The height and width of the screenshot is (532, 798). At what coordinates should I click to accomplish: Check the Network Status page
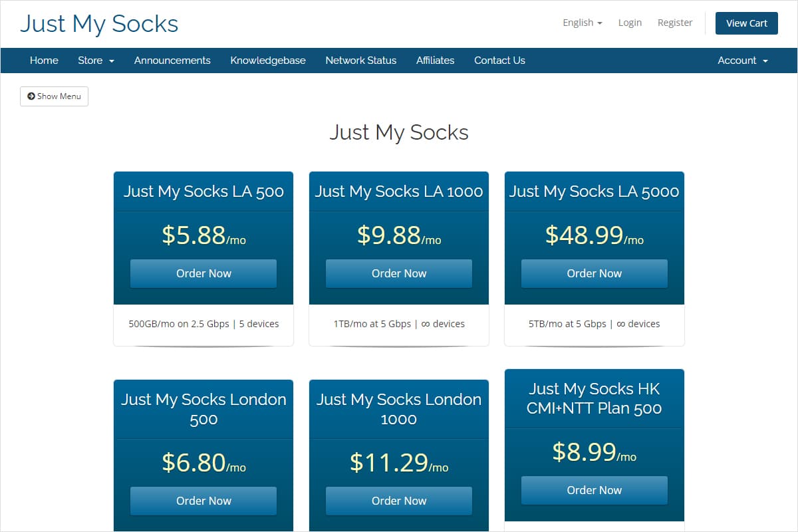[x=360, y=61]
